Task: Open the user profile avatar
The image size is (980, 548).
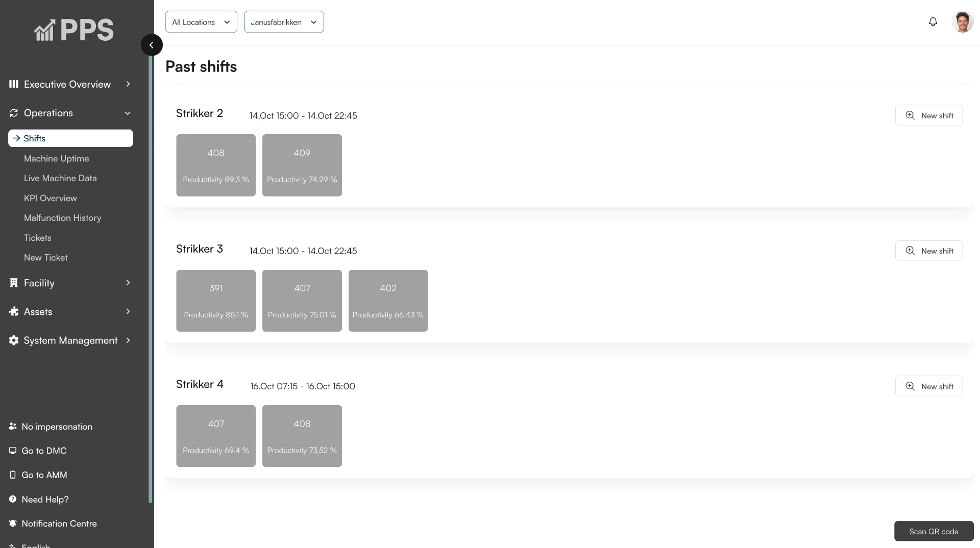Action: coord(962,22)
